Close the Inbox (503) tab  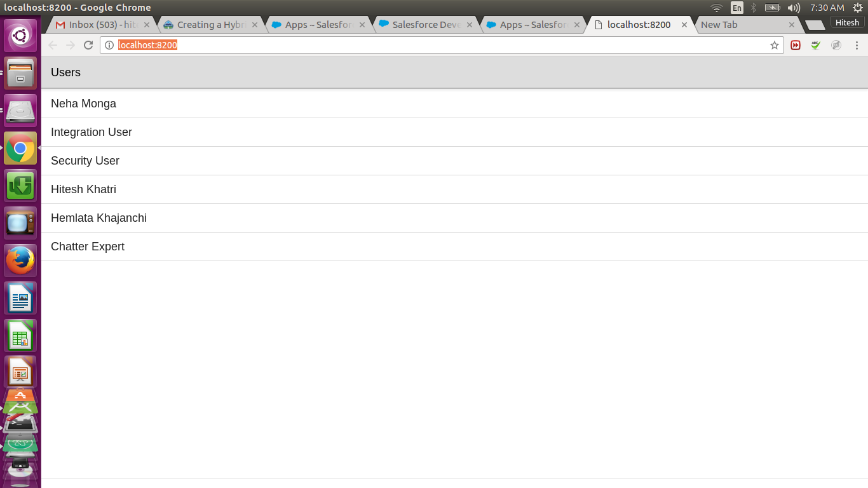[147, 25]
